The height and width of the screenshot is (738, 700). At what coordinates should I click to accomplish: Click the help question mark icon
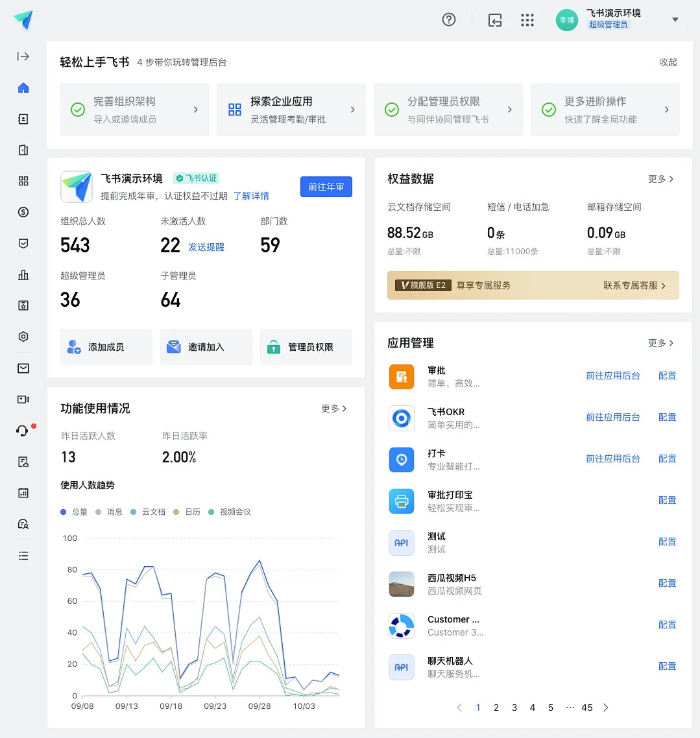449,19
